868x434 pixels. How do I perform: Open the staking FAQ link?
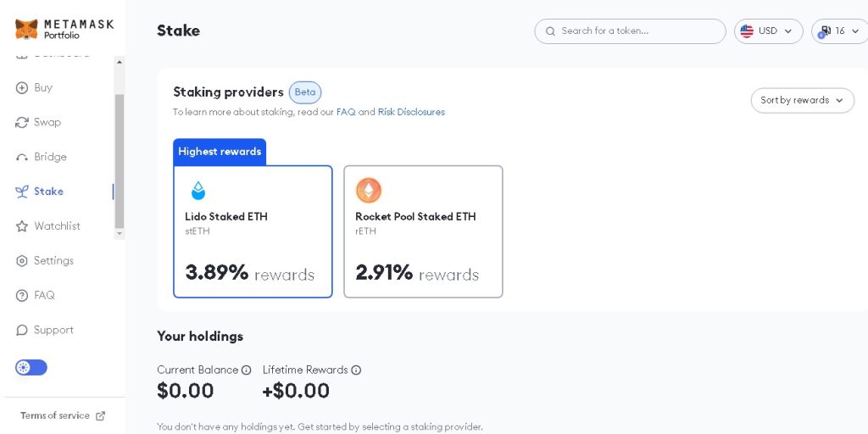(346, 112)
